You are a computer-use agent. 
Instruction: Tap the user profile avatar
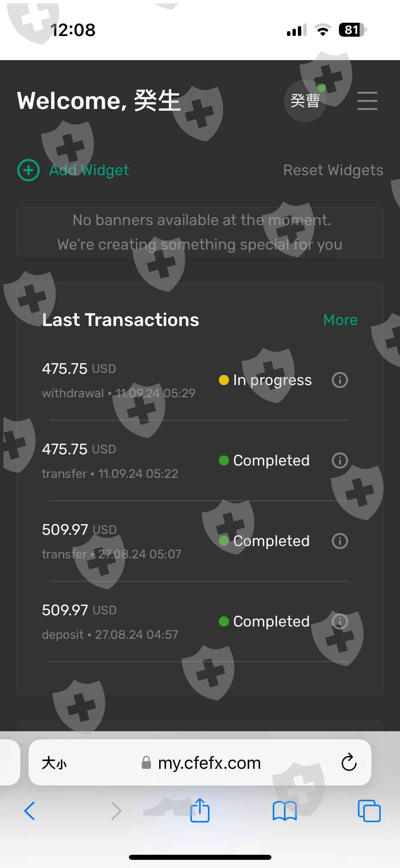(x=305, y=101)
